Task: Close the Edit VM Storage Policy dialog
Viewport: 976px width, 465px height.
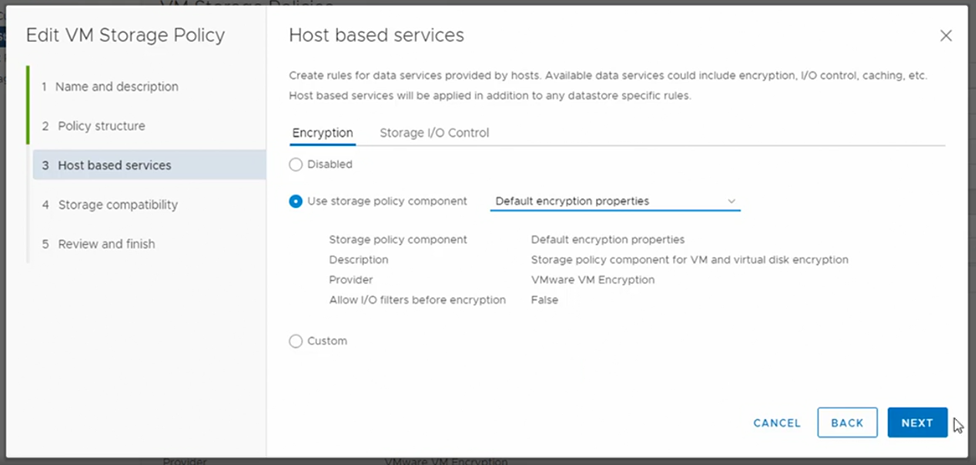Action: click(946, 36)
